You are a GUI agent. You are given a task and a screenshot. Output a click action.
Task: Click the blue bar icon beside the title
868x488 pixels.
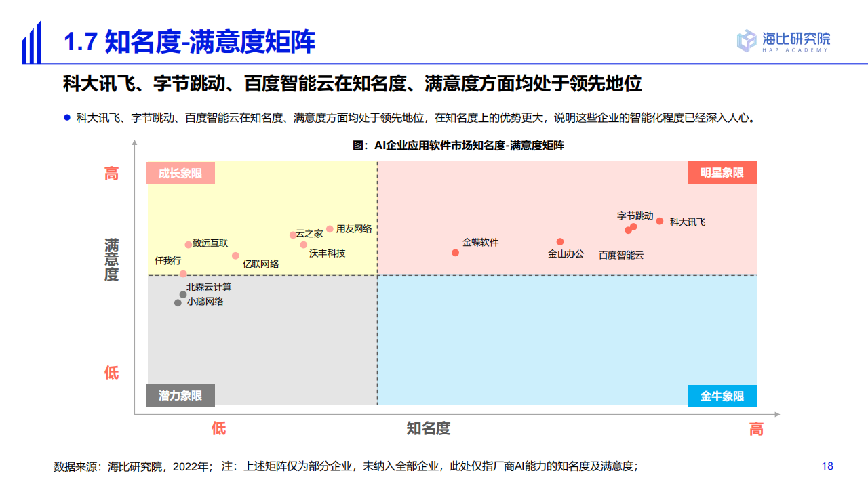click(33, 43)
